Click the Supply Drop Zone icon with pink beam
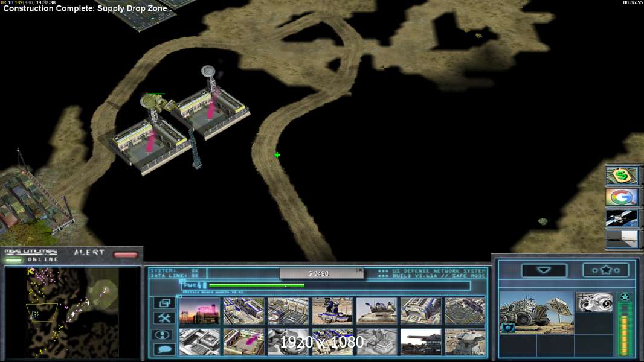 coord(243,341)
